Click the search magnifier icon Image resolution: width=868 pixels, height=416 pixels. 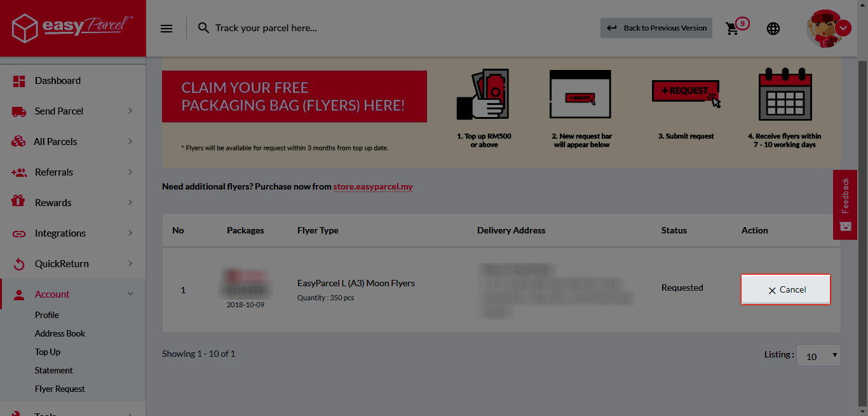pyautogui.click(x=203, y=28)
